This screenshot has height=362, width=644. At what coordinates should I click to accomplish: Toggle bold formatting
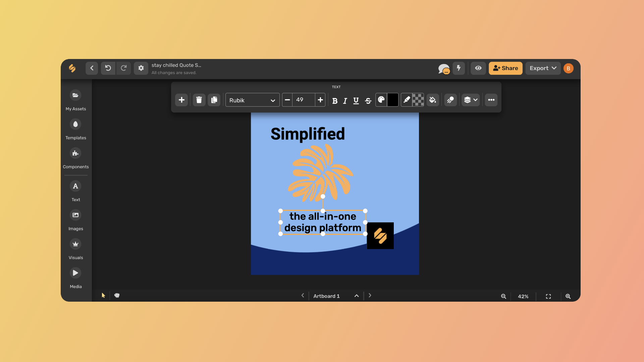(x=335, y=101)
